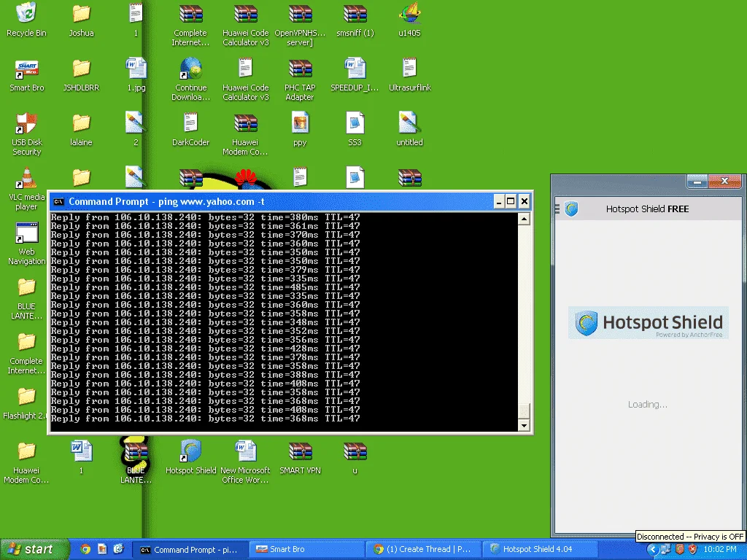The image size is (747, 560).
Task: Click the document quick launch icon beside Chrome
Action: pos(102,549)
